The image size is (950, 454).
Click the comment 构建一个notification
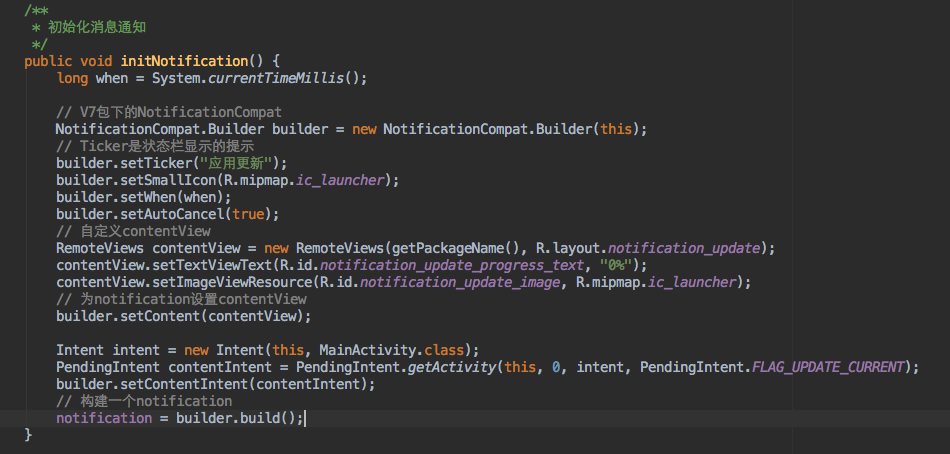pyautogui.click(x=144, y=401)
